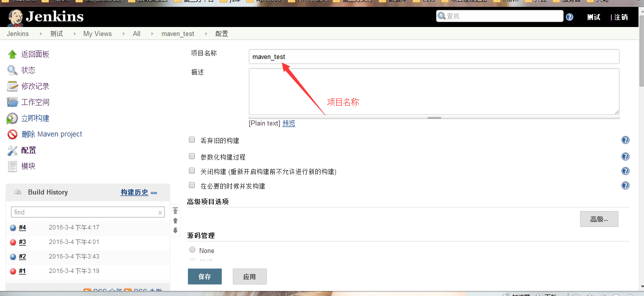Go to 测试 breadcrumb
Screen dimensions: 644x296
pos(56,33)
